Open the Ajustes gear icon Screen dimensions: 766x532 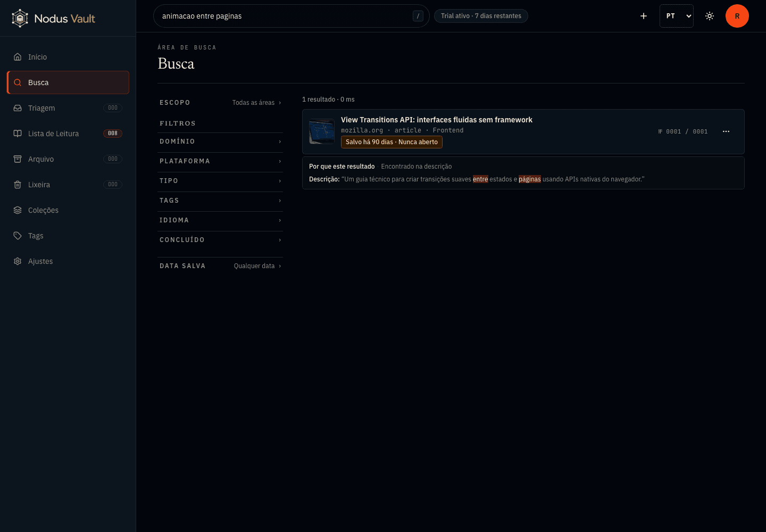coord(18,261)
